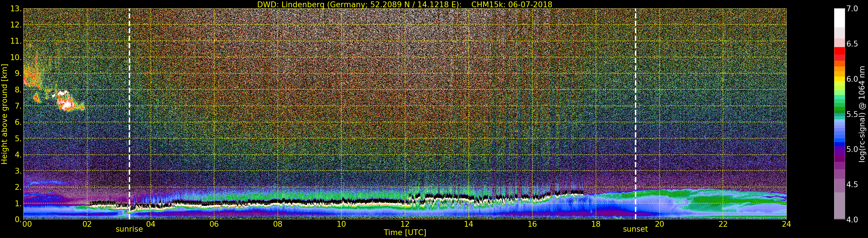This screenshot has height=238, width=868.
Task: Click the '02' time tick label
Action: click(87, 224)
